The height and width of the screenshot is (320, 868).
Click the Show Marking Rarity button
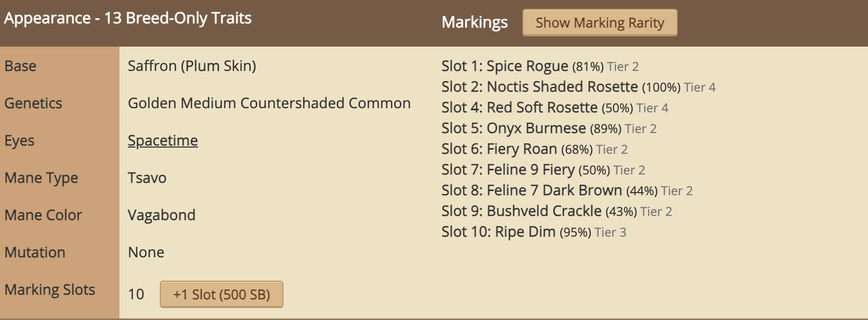coord(600,23)
